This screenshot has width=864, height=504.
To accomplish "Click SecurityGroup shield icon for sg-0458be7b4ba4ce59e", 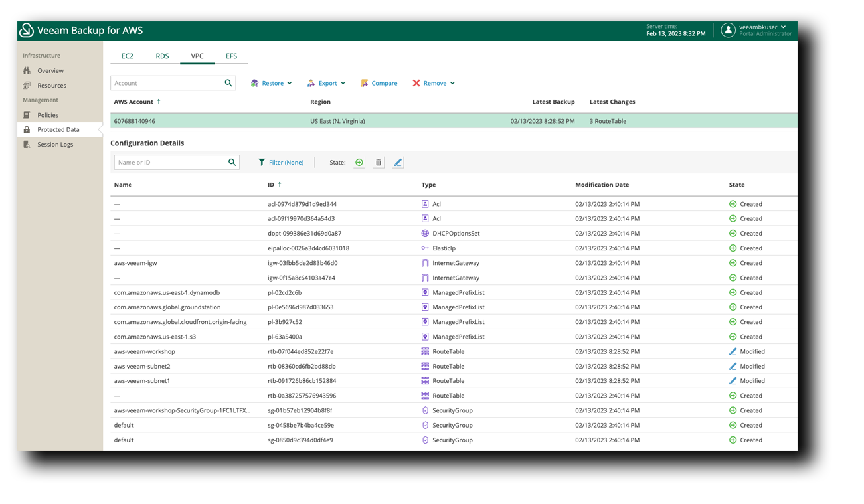I will coord(425,425).
